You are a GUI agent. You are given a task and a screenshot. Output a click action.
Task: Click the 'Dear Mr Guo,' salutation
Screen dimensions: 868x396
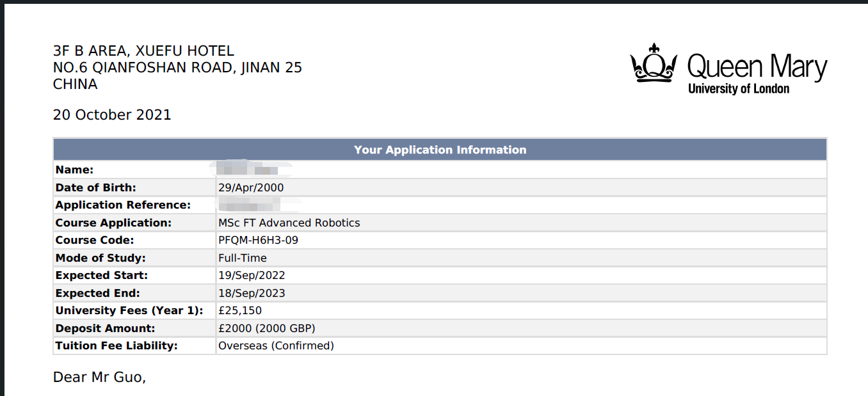(99, 377)
